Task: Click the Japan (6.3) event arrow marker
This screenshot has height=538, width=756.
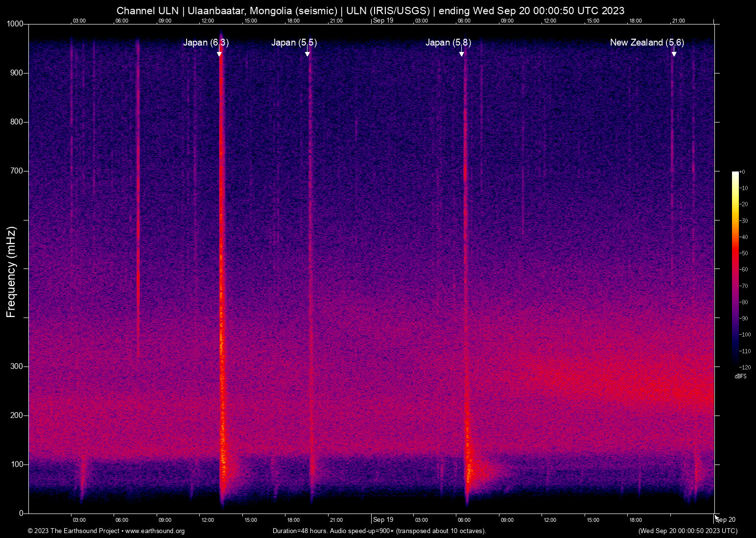Action: click(219, 54)
